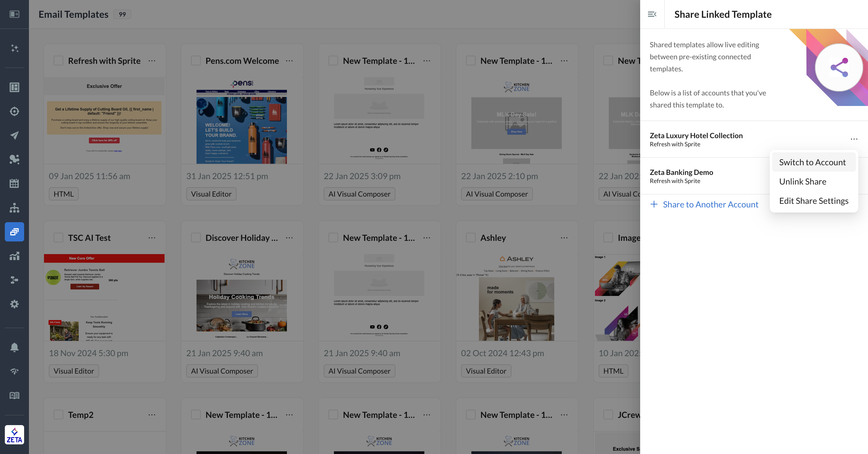Open more options for Discover Holiday template
The width and height of the screenshot is (868, 454).
pos(289,238)
